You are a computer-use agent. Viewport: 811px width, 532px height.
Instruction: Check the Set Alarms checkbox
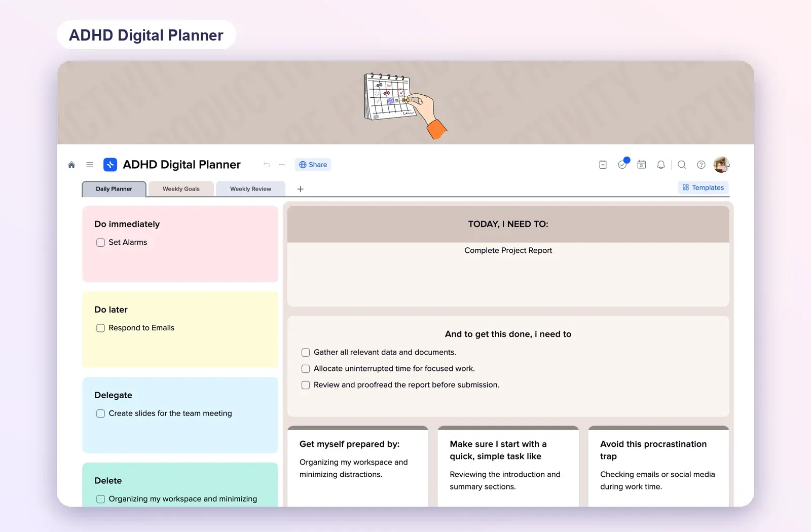(100, 243)
